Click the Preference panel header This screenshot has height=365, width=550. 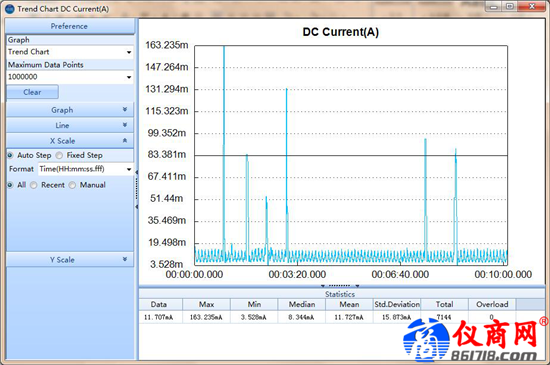coord(69,26)
